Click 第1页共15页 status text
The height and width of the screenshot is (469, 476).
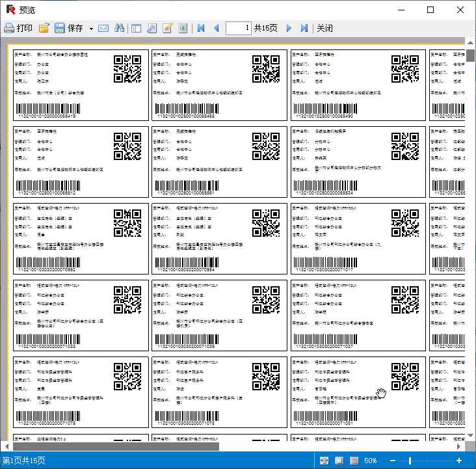[23, 461]
